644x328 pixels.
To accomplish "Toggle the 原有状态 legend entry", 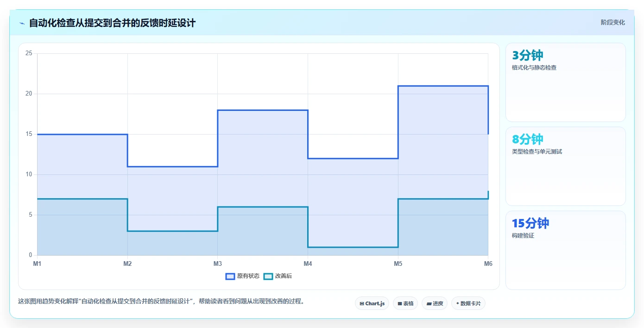I will 242,276.
